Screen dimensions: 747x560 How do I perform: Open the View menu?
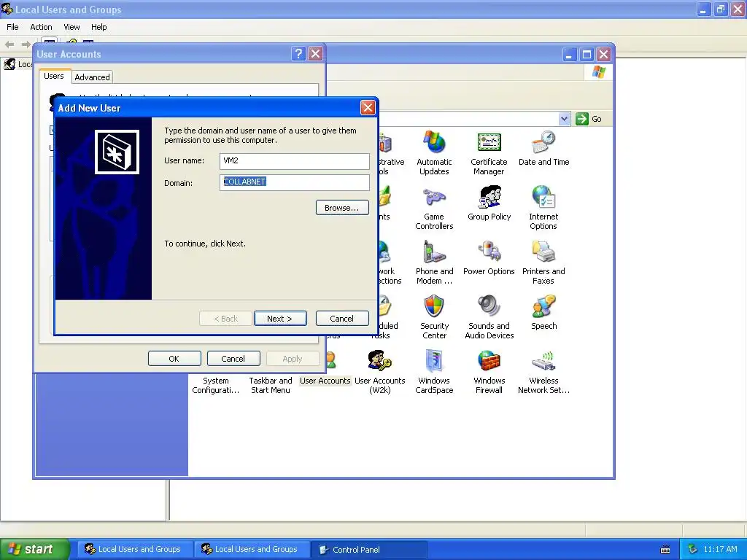coord(71,27)
